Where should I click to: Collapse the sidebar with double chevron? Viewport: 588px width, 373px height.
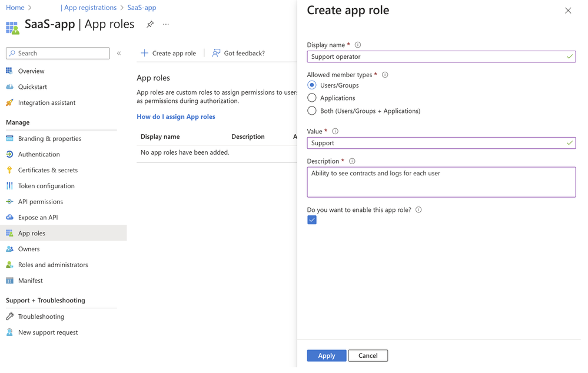[x=119, y=53]
